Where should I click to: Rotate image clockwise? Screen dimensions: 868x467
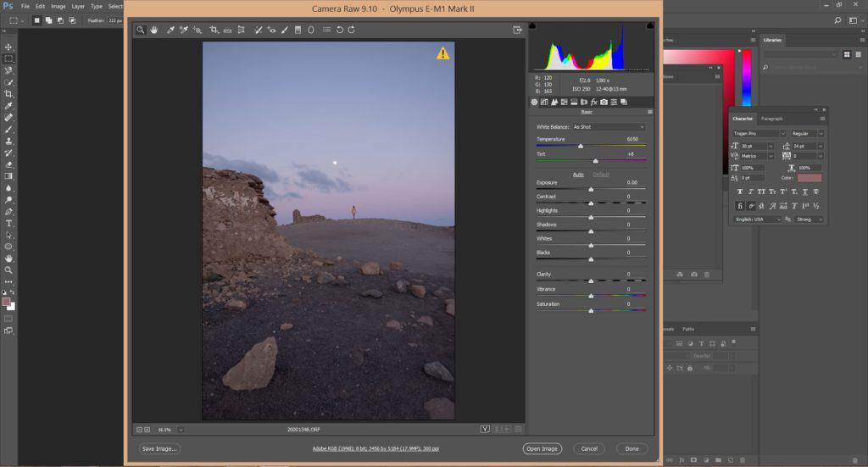352,30
